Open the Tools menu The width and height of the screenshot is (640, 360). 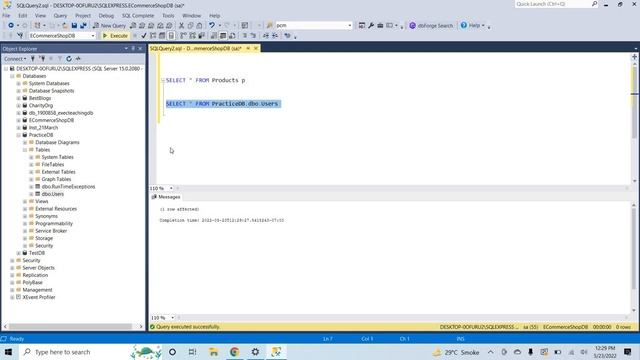pyautogui.click(x=168, y=16)
